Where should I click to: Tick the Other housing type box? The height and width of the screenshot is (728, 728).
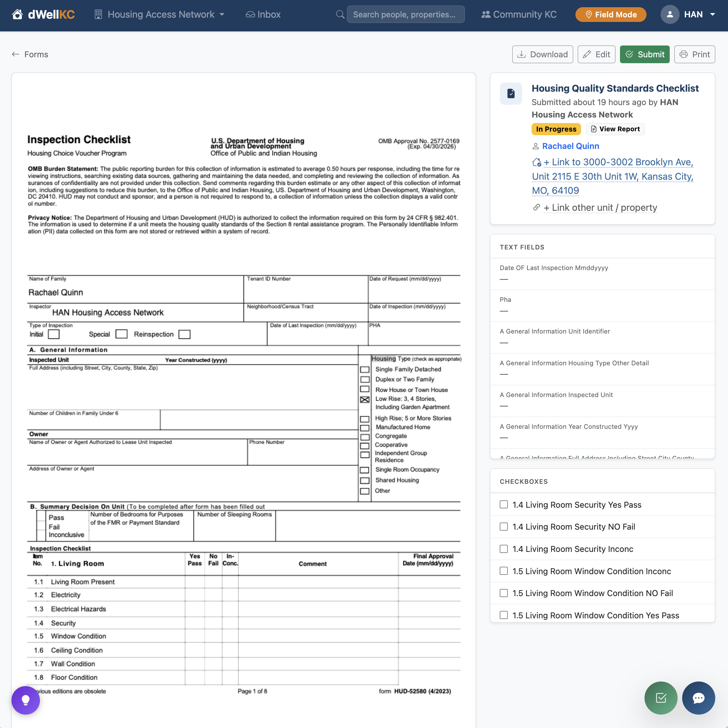[x=365, y=491]
